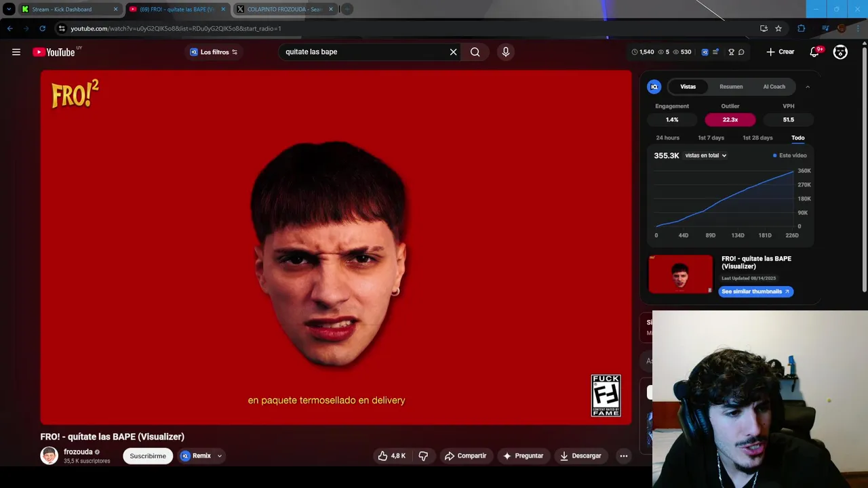Run search with the magnifier button

(x=475, y=52)
